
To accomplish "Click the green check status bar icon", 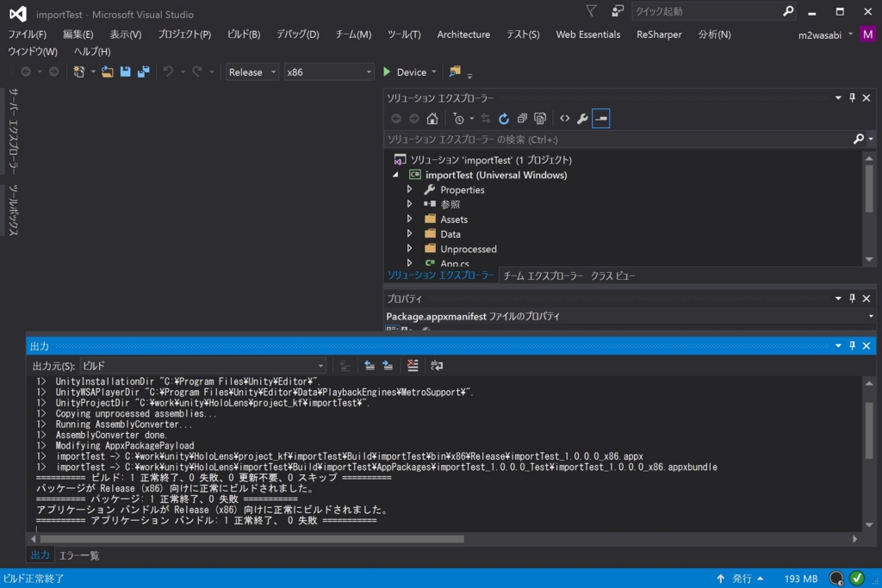I will [x=857, y=578].
